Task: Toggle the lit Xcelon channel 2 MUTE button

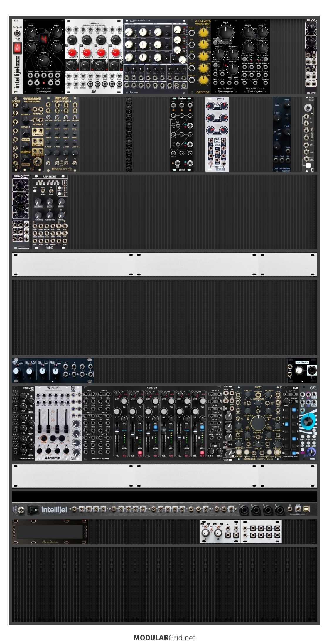Action: coord(140,453)
